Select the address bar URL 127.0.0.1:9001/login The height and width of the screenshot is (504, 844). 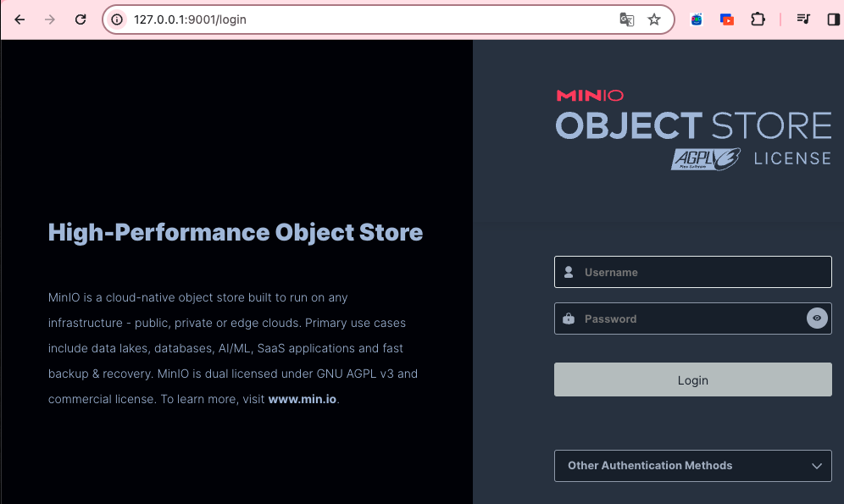click(190, 19)
